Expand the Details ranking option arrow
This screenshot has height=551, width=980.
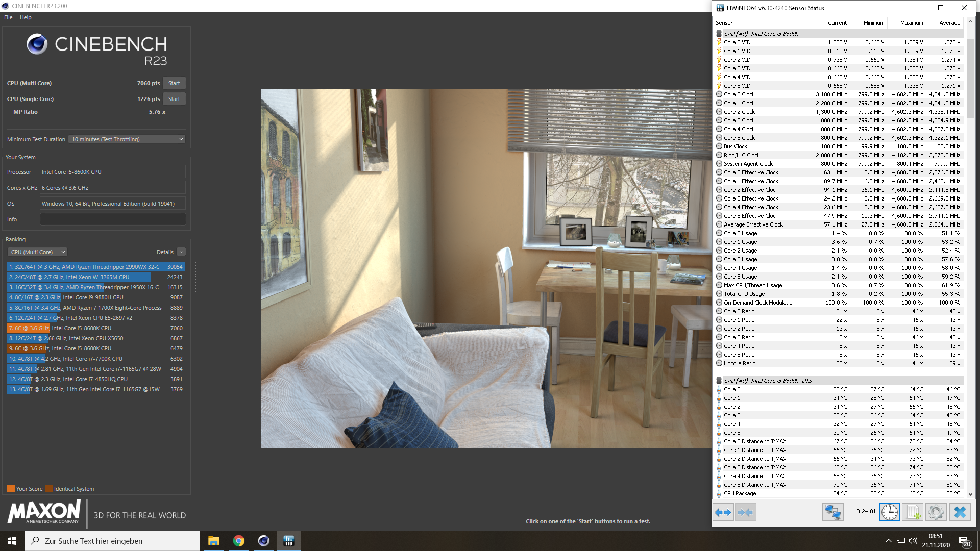coord(181,252)
